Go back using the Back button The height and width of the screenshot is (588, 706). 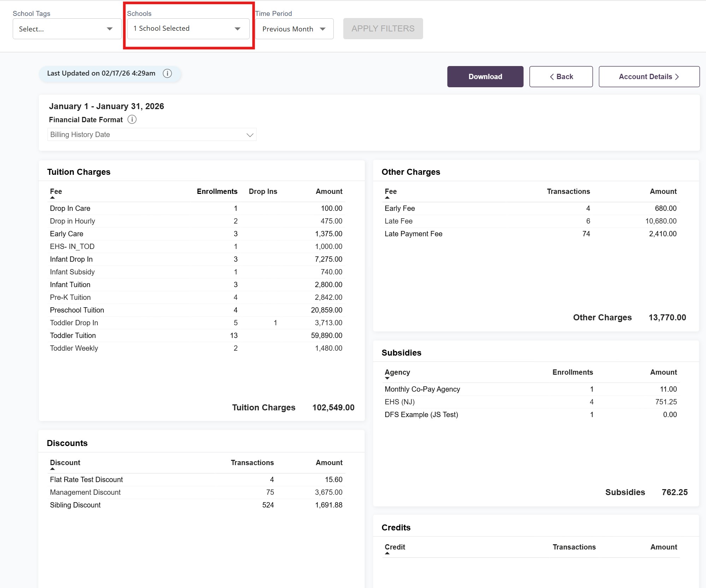click(560, 77)
